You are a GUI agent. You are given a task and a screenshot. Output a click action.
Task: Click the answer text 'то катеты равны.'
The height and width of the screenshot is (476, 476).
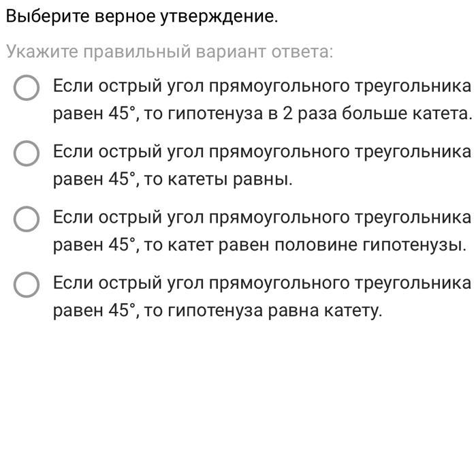219,179
